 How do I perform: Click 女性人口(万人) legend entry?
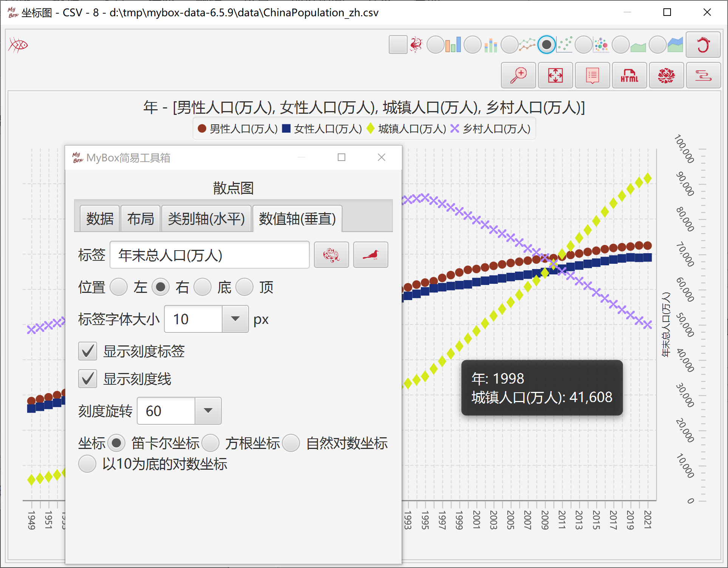(322, 129)
